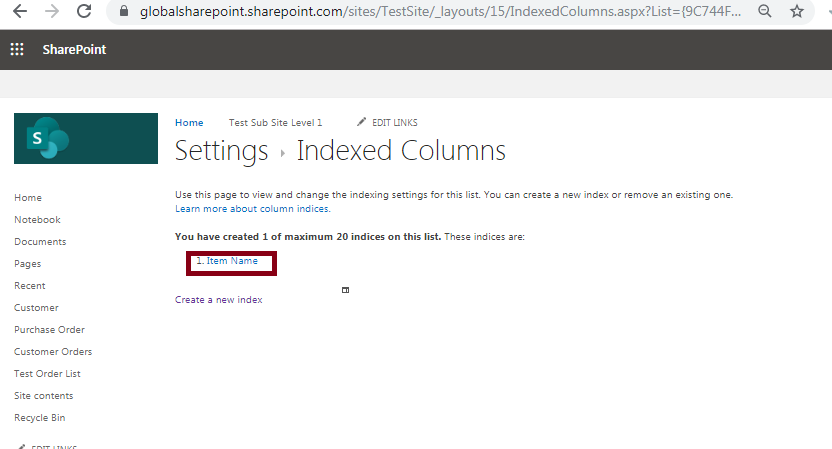Open Notebook in left navigation
This screenshot has width=832, height=449.
pyautogui.click(x=37, y=220)
